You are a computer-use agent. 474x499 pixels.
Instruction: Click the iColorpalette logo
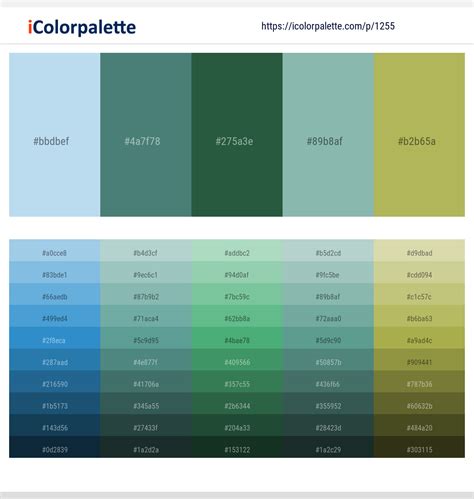[x=82, y=27]
